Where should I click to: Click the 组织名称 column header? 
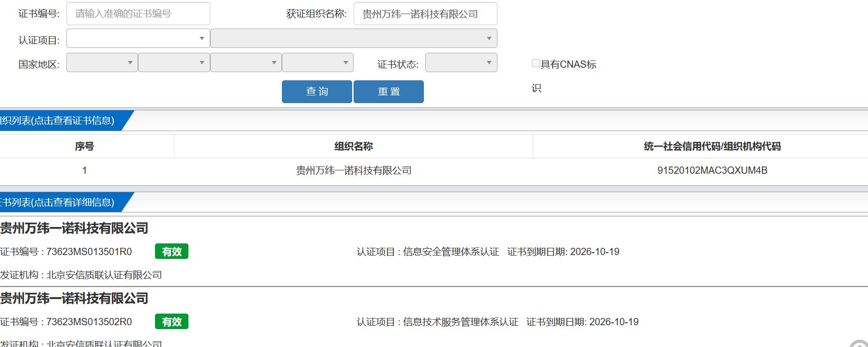(354, 146)
